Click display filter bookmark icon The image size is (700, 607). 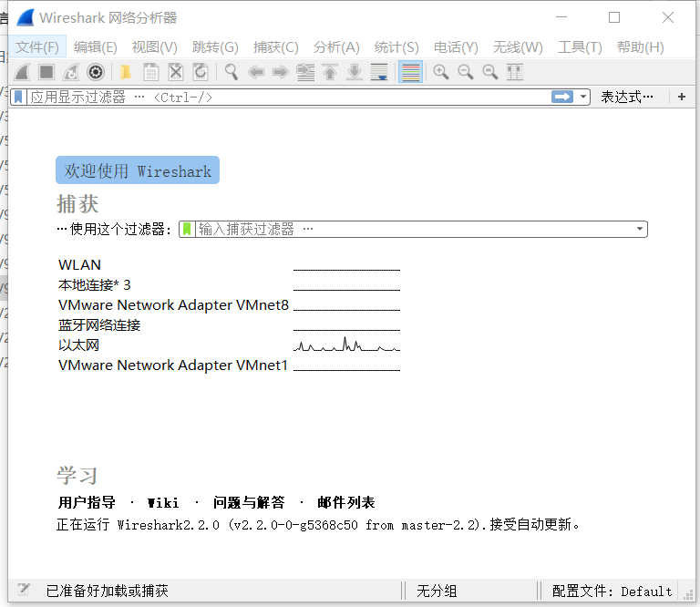(18, 97)
